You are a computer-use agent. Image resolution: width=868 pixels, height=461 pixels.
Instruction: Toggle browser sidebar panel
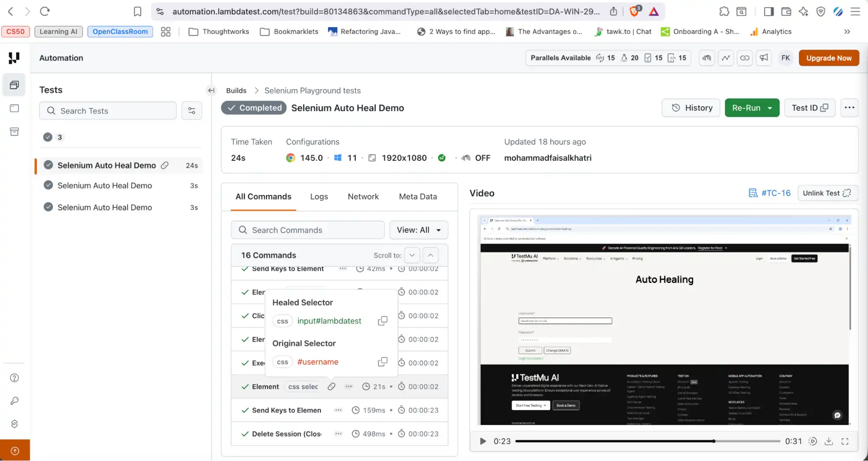click(769, 11)
